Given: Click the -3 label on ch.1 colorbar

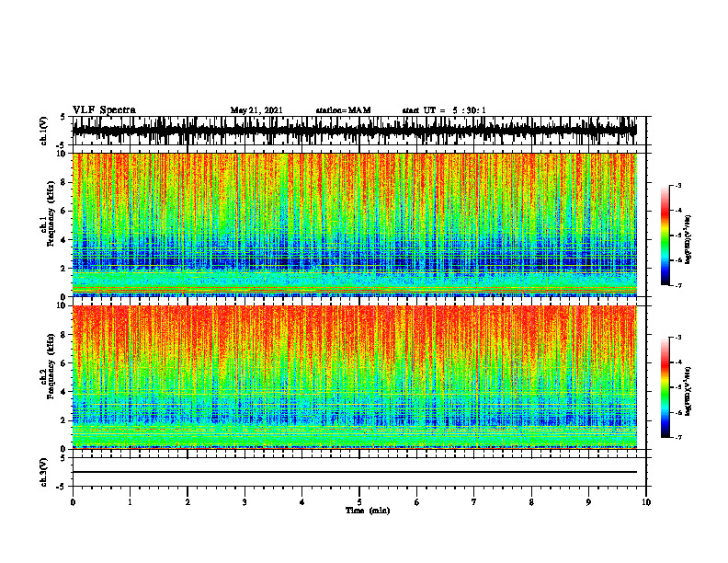Looking at the screenshot, I should coord(678,185).
